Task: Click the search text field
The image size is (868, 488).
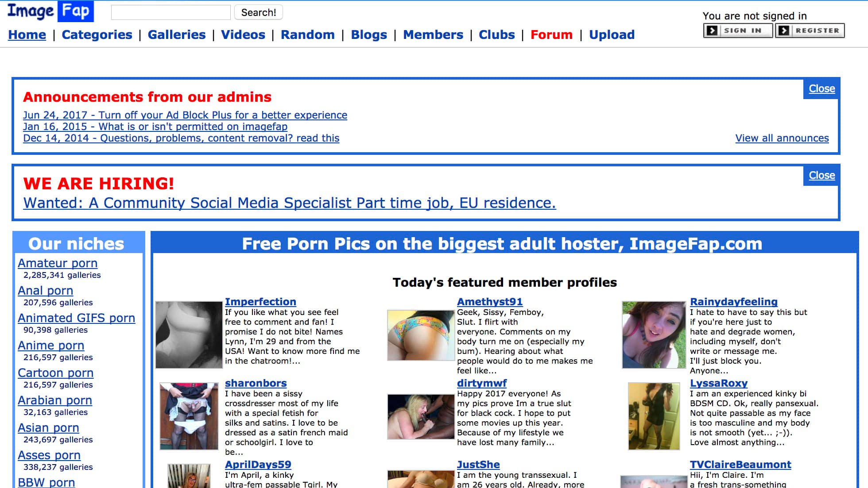Action: (170, 12)
